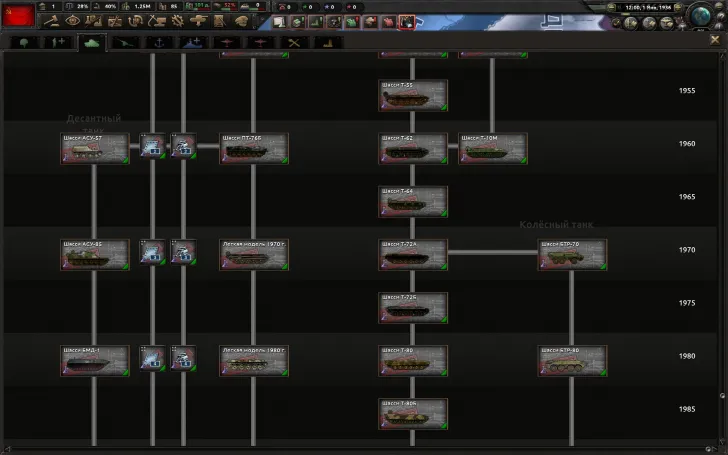Viewport: 728px width, 455px height.
Task: Research the Шасси Т-62 technology
Action: 413,149
